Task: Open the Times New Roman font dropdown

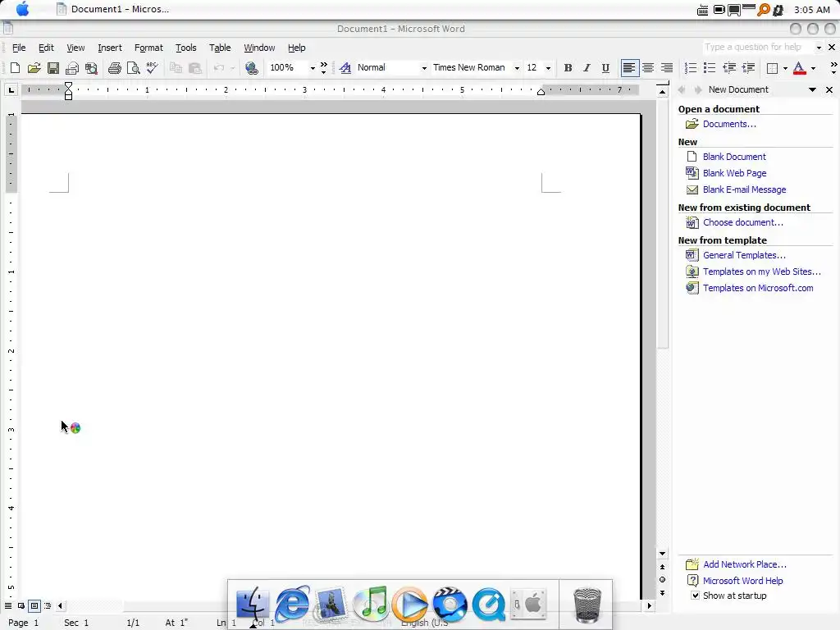Action: [517, 68]
